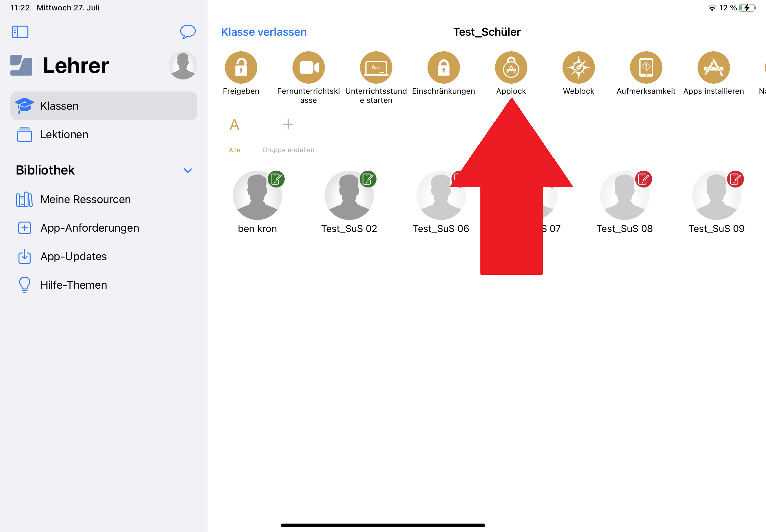Select student ben kron avatar
The height and width of the screenshot is (532, 766).
[257, 195]
